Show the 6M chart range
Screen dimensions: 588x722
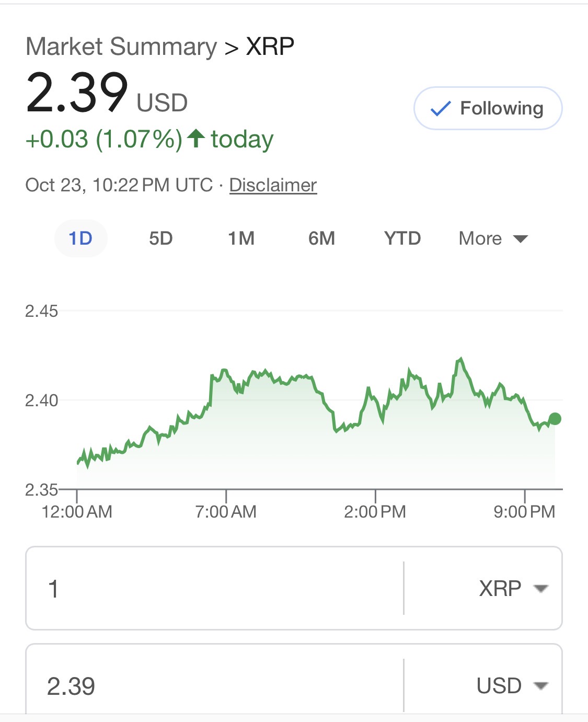pos(321,238)
